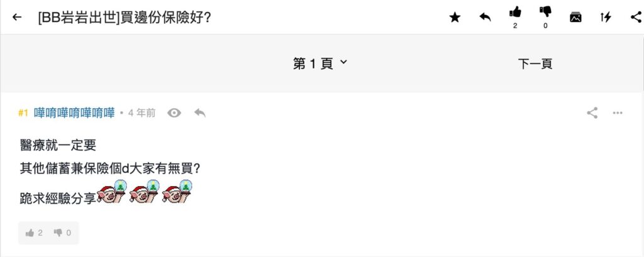Share the thread from the header
The image size is (644, 257).
635,17
